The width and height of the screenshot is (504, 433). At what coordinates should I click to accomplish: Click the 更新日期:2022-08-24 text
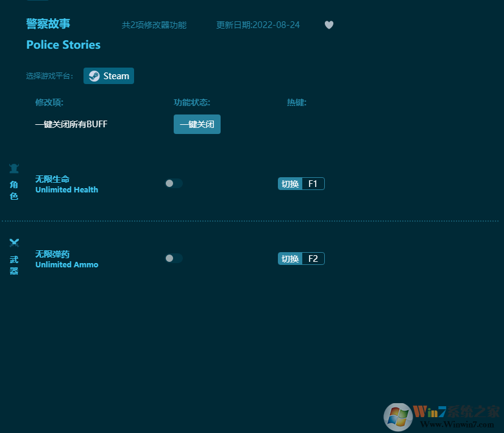click(258, 25)
